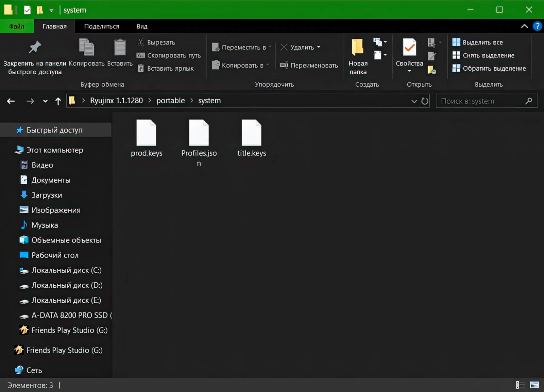544x392 pixels.
Task: Open the Переместить в dropdown
Action: tap(241, 47)
